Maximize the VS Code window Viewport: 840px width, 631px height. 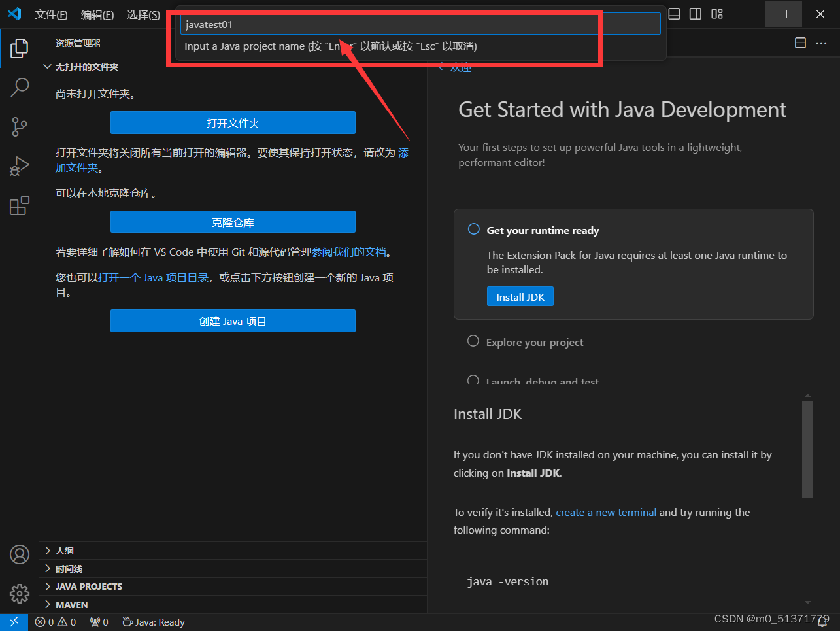click(782, 14)
